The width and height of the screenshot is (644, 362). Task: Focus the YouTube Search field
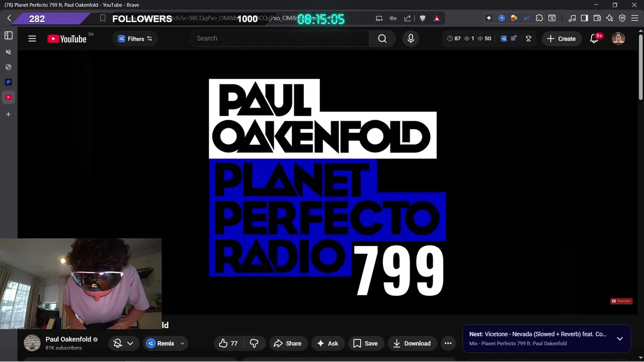point(280,38)
